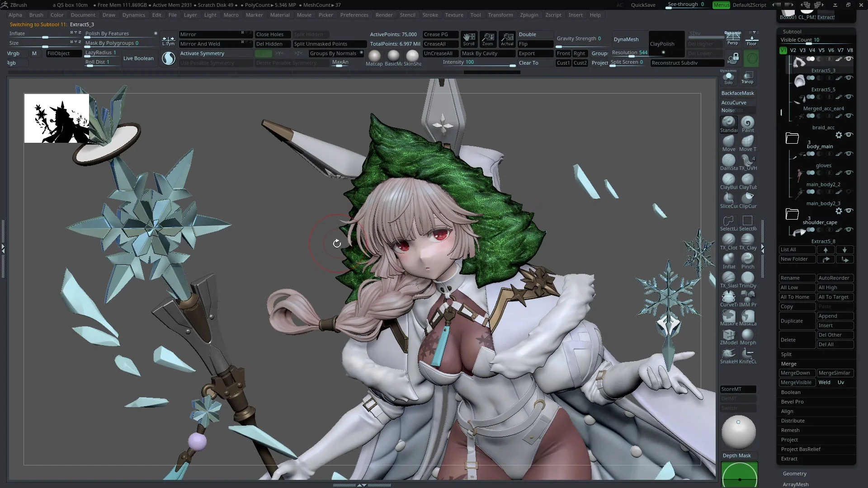Hide the shoulder_cape folder eye

[849, 211]
